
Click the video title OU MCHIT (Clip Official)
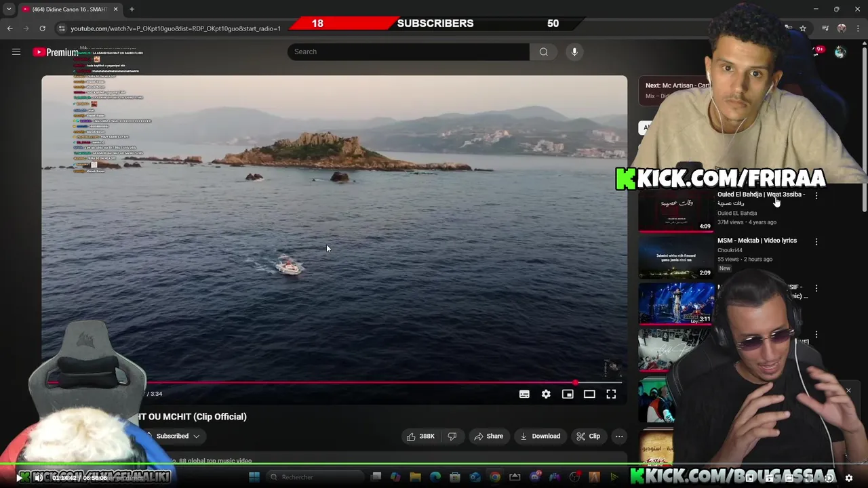pos(193,417)
